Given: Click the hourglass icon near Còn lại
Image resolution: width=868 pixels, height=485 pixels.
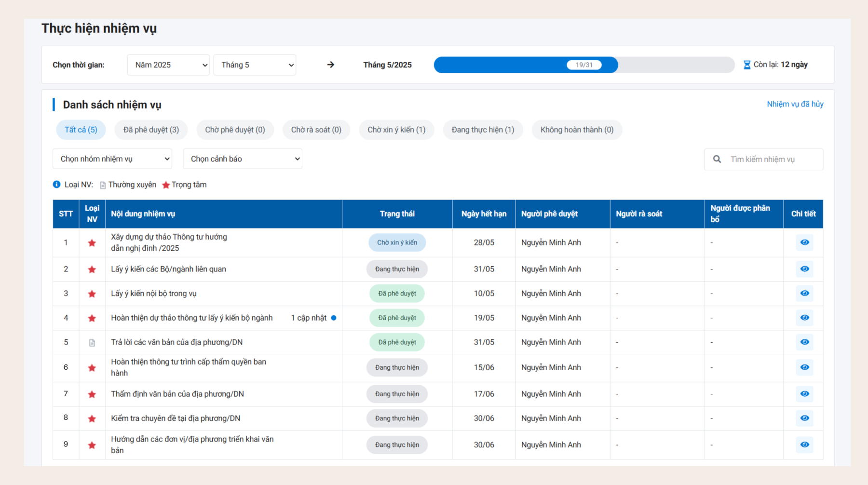Looking at the screenshot, I should [746, 65].
